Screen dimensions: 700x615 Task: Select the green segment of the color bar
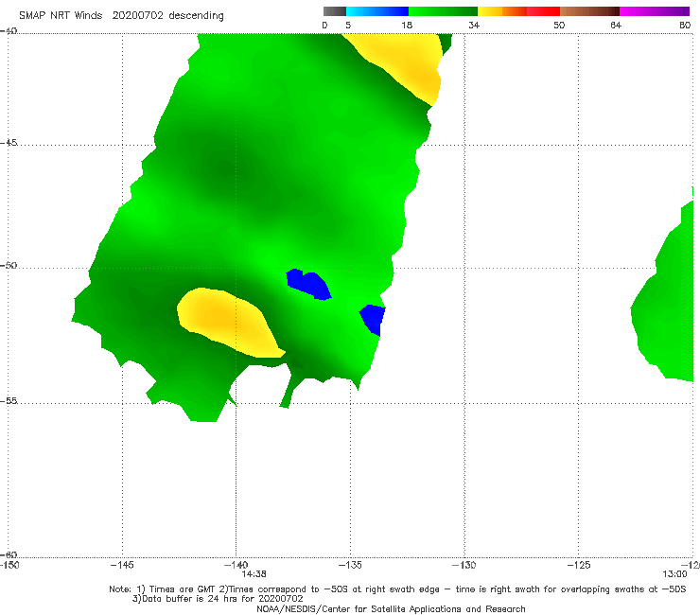[x=443, y=11]
